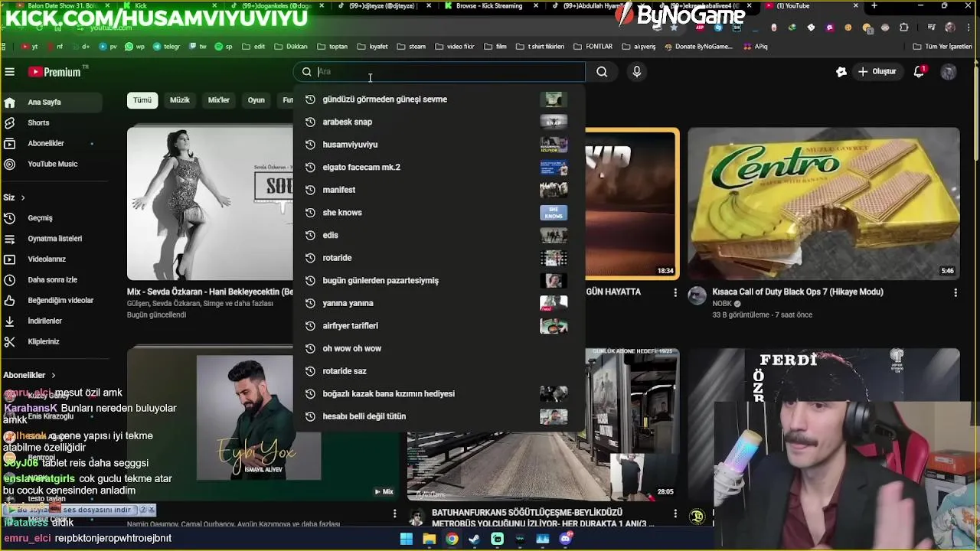Select the Tümü filter chip
Screen dimensions: 980x551
pos(142,100)
